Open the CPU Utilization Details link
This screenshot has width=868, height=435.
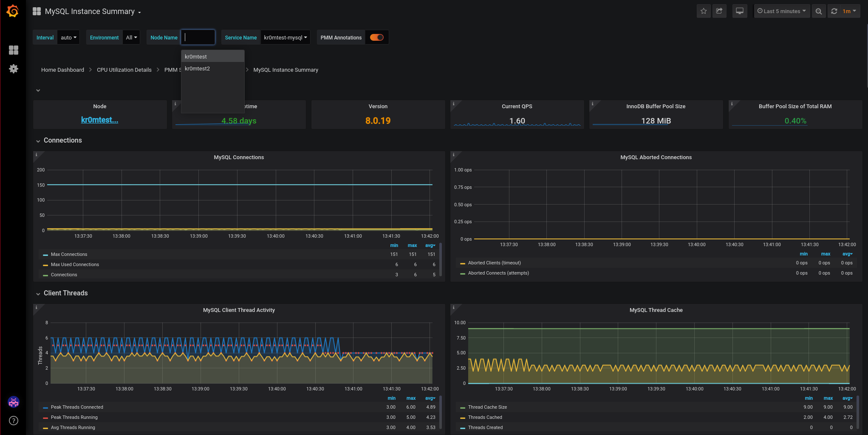pyautogui.click(x=124, y=70)
